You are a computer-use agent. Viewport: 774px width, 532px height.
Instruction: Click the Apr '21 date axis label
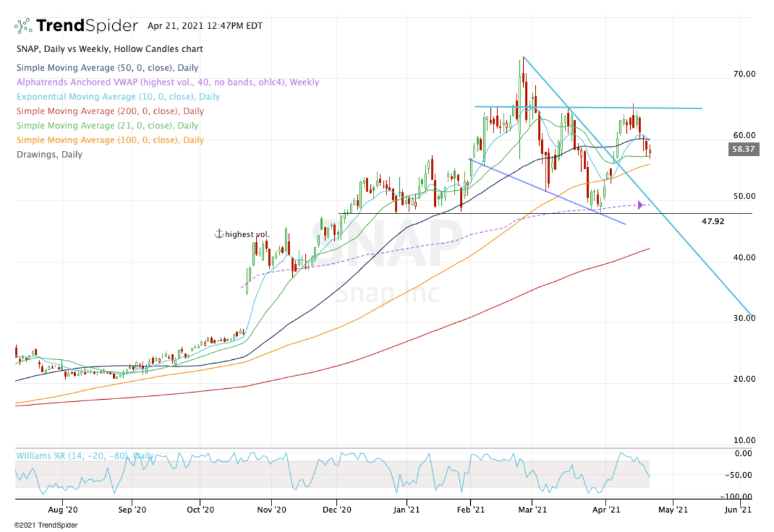pyautogui.click(x=606, y=509)
